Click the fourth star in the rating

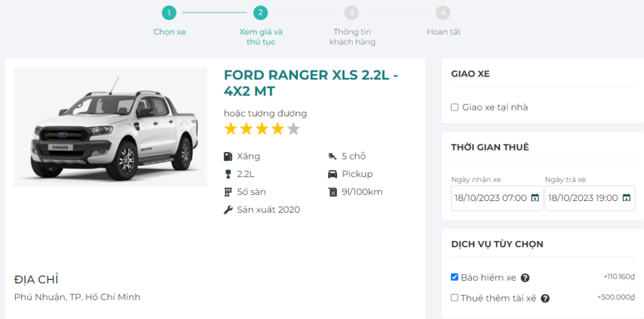click(x=277, y=129)
